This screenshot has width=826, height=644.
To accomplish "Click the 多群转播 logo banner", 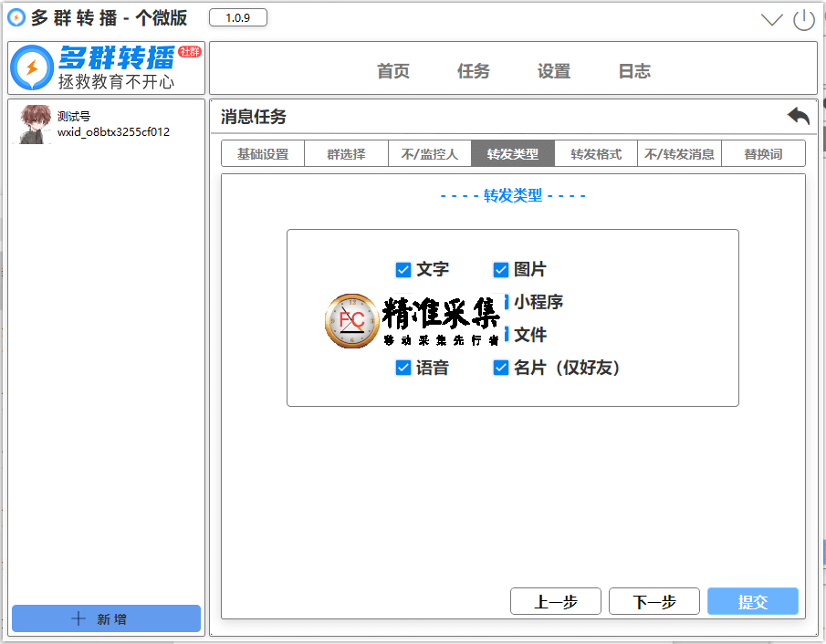I will point(106,68).
